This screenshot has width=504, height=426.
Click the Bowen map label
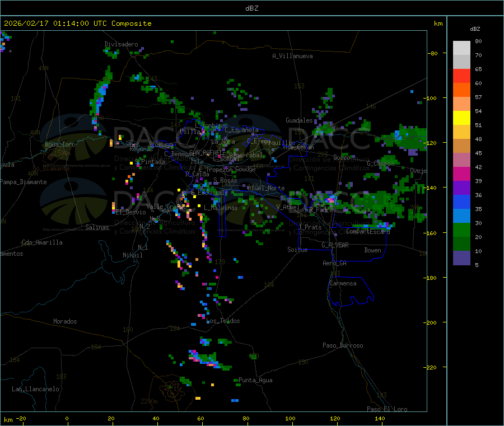point(373,250)
